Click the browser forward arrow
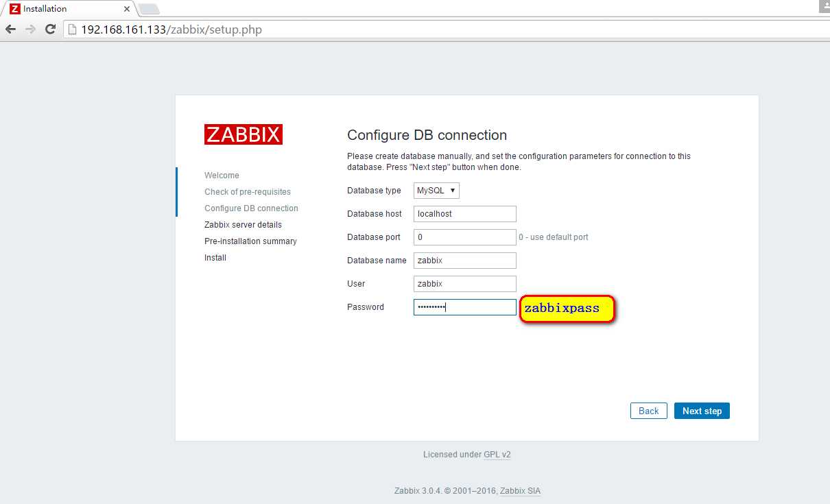 click(x=30, y=29)
